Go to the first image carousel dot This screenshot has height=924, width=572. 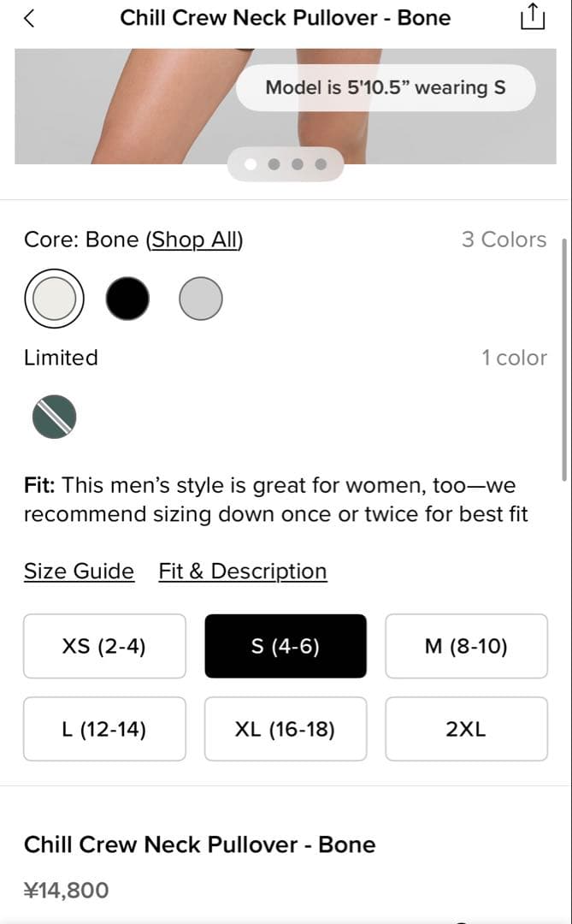[x=251, y=164]
